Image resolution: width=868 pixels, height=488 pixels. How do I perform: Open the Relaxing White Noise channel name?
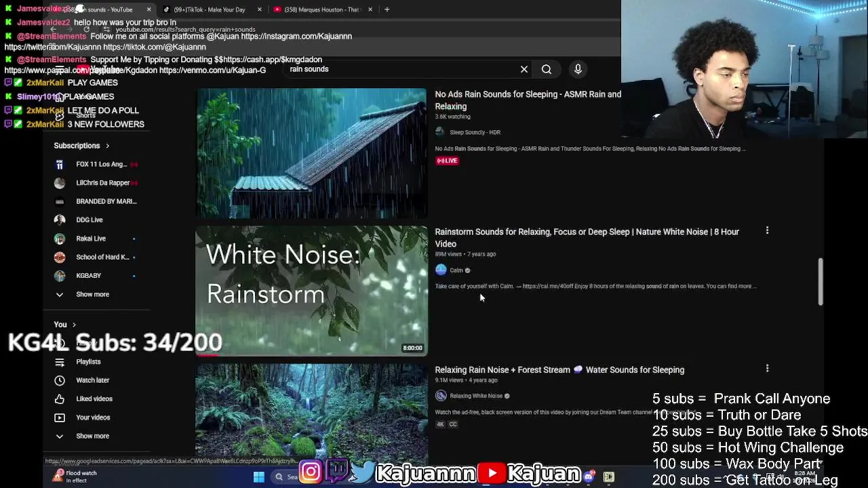[x=476, y=396]
